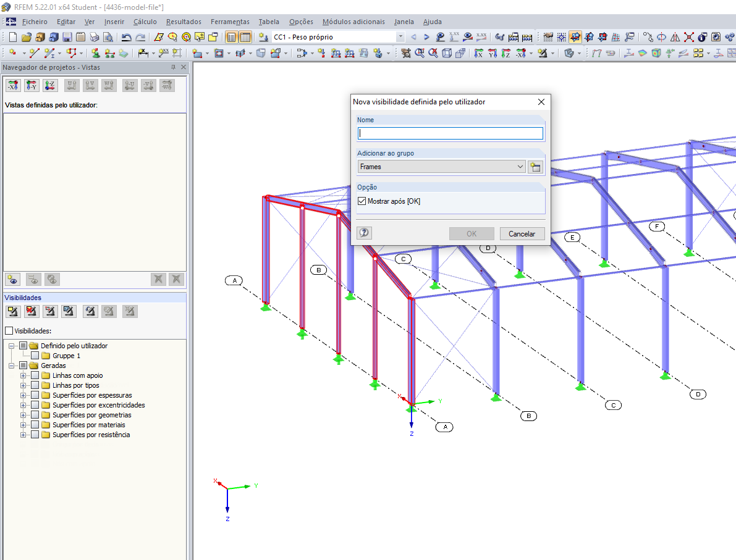Click the Nome text input field
Image resolution: width=736 pixels, height=560 pixels.
tap(450, 133)
